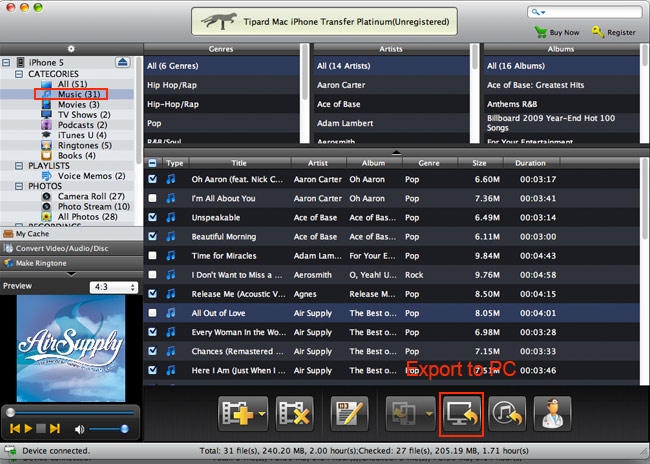
Task: Uncheck the Unspeakable song checkbox
Action: tap(153, 217)
